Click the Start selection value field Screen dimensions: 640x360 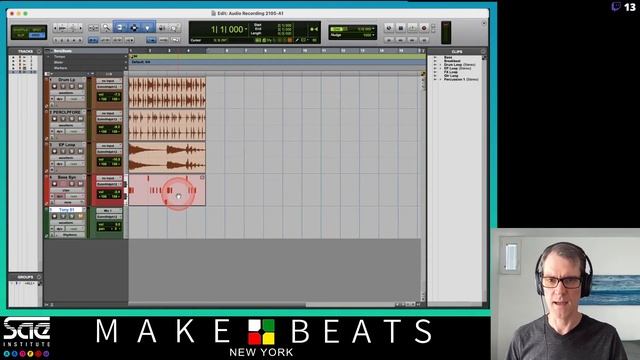click(285, 25)
